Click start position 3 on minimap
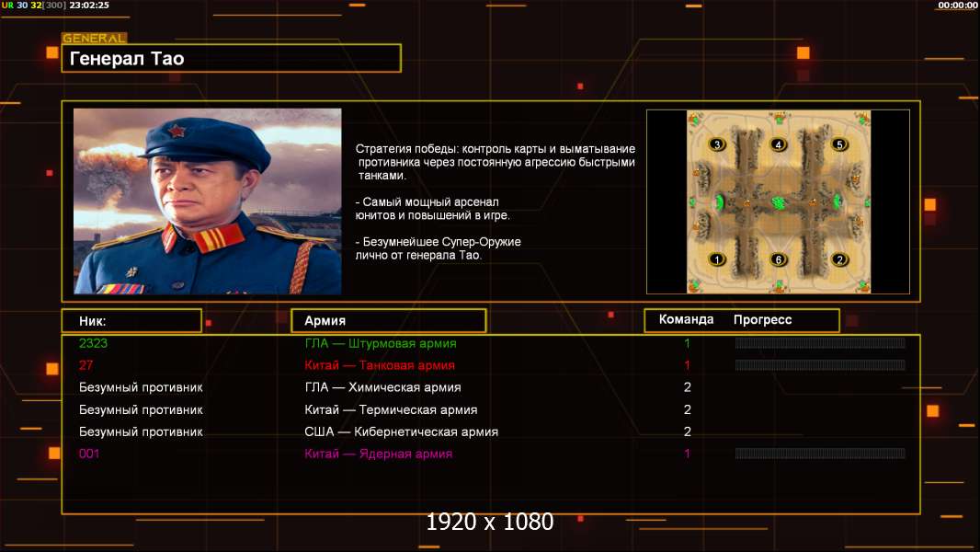 point(717,144)
